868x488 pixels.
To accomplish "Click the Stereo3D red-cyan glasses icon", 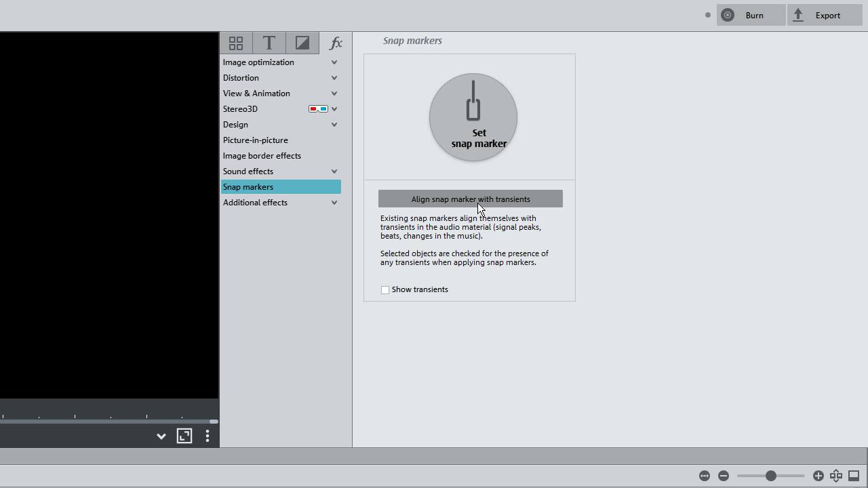I will click(x=318, y=109).
